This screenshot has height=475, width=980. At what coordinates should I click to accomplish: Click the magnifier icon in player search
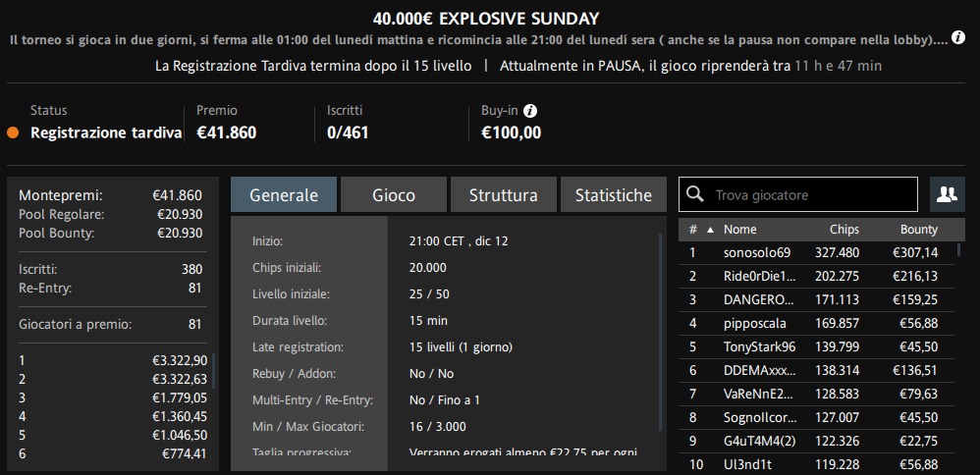point(694,194)
